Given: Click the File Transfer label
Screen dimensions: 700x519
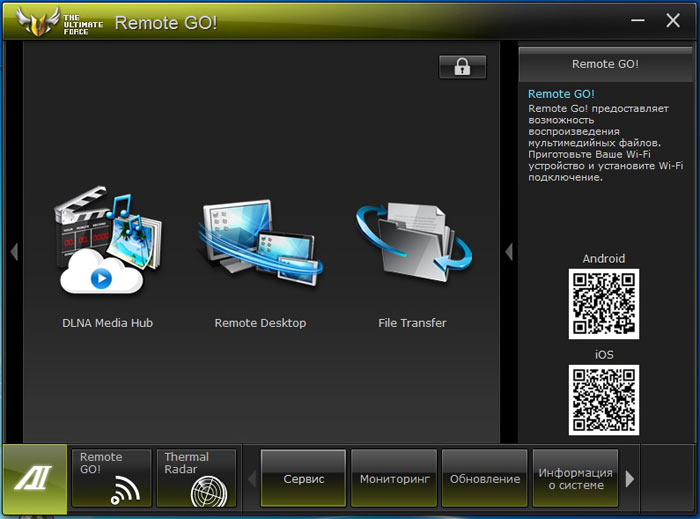Looking at the screenshot, I should tap(412, 323).
